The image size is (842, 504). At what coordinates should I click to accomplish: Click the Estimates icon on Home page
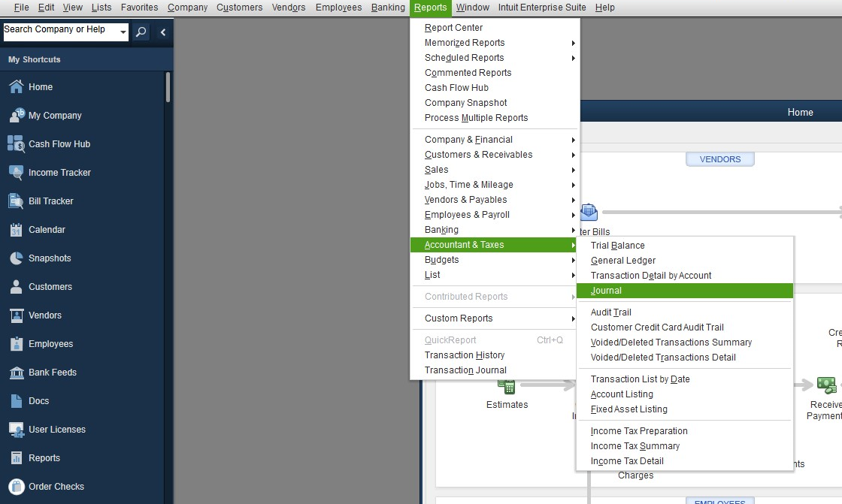(x=506, y=385)
